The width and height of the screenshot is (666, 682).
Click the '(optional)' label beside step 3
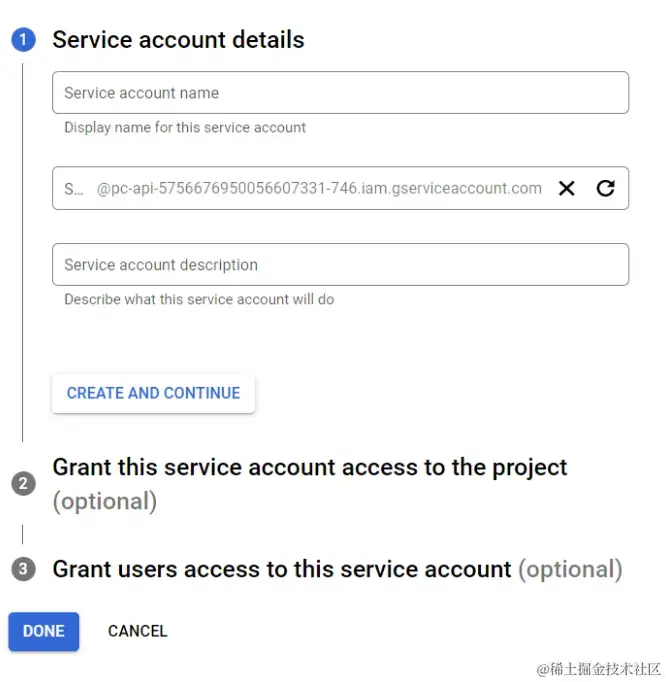click(x=569, y=569)
